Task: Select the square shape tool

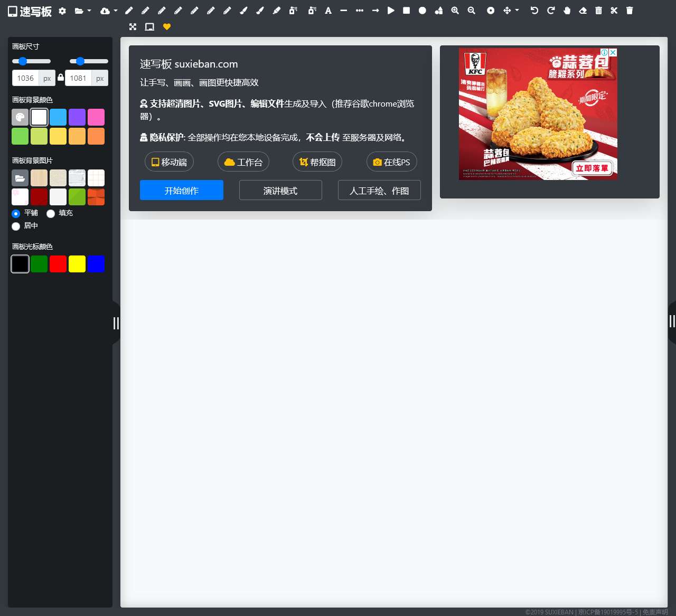Action: point(406,11)
